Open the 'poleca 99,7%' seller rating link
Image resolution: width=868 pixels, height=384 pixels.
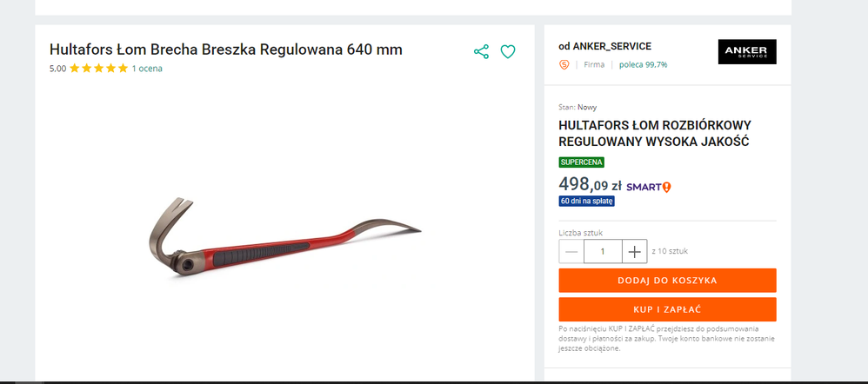point(644,65)
